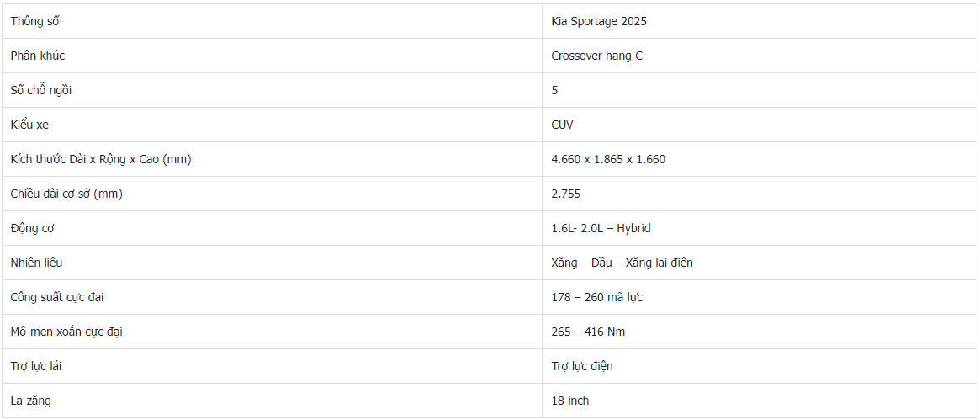Select the '265 – 416 Nm' torque value
This screenshot has height=420, width=980.
tap(588, 332)
